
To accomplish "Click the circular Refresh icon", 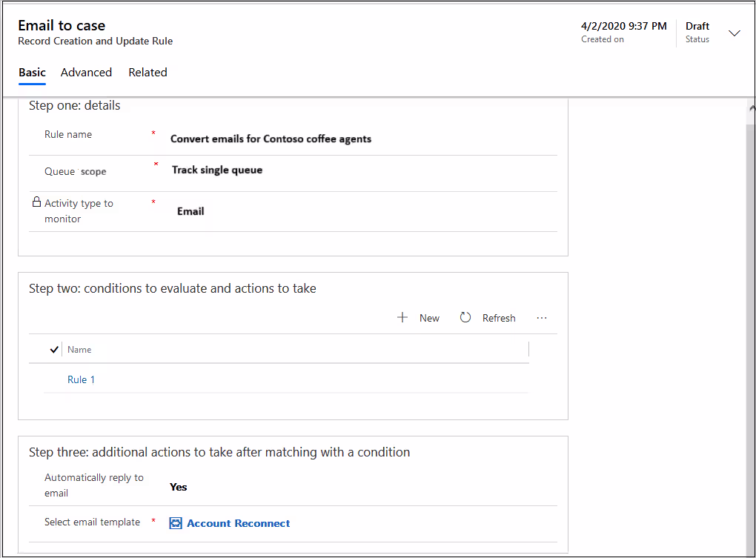I will pos(465,318).
